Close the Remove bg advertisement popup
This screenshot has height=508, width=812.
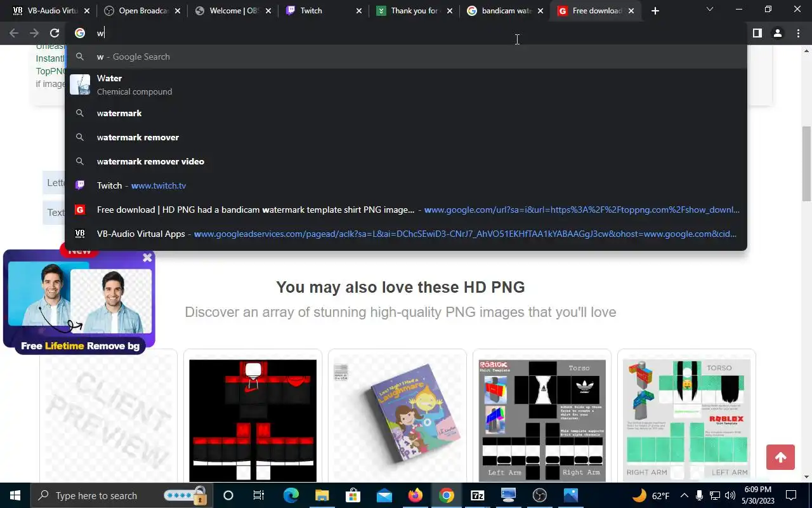[x=147, y=257]
